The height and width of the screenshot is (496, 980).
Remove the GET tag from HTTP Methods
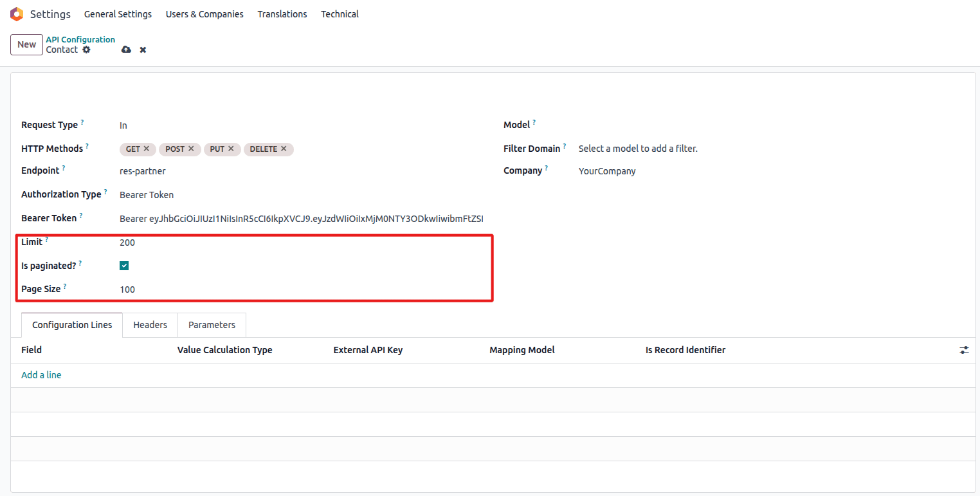click(x=147, y=149)
